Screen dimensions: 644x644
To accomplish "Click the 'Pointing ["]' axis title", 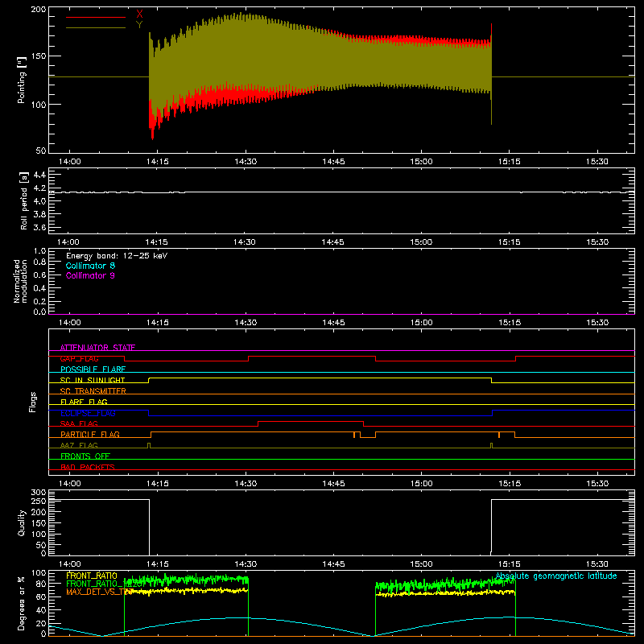I will tap(22, 80).
